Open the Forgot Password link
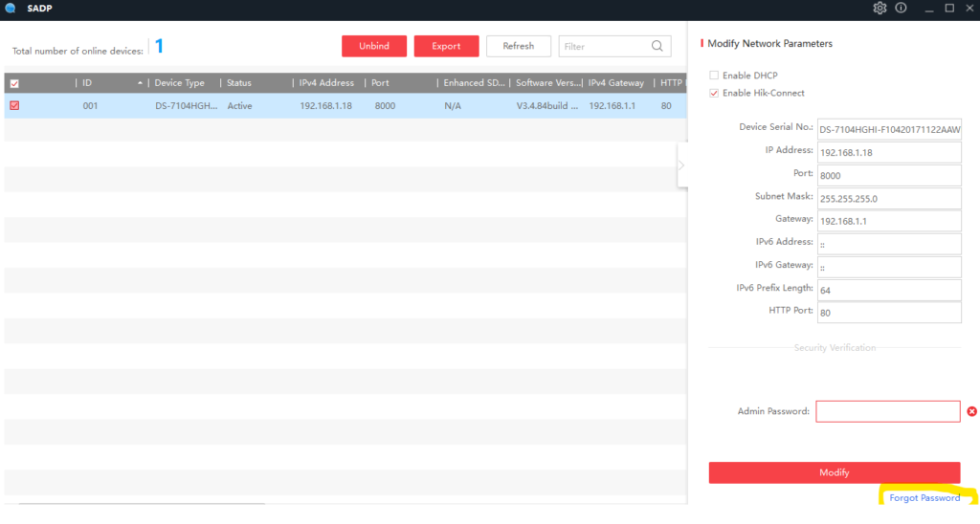 coord(924,498)
